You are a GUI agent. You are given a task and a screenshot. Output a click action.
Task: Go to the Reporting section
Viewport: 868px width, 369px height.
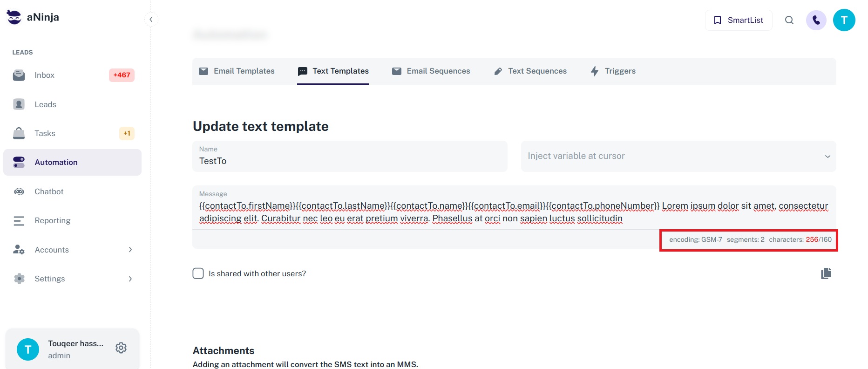52,220
